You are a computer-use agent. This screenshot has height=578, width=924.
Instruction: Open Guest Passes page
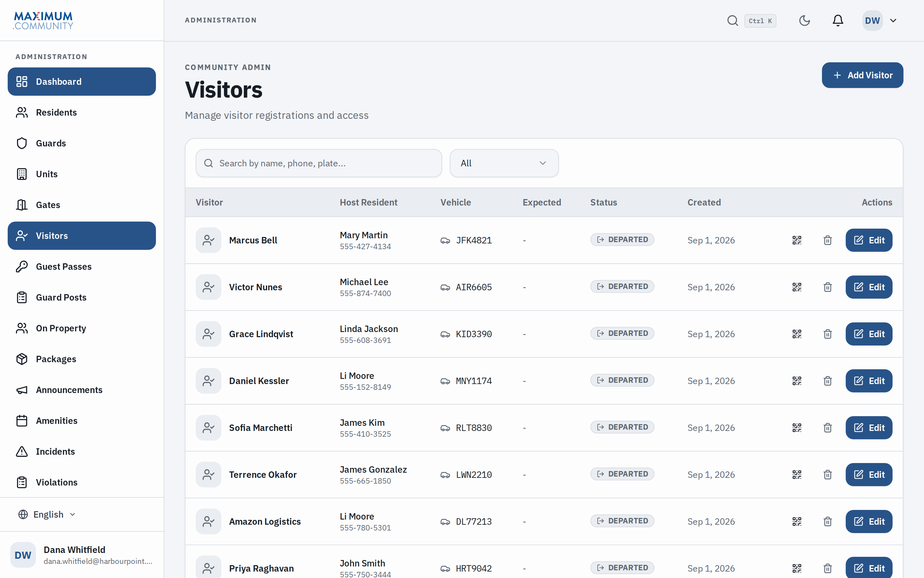[x=82, y=267]
